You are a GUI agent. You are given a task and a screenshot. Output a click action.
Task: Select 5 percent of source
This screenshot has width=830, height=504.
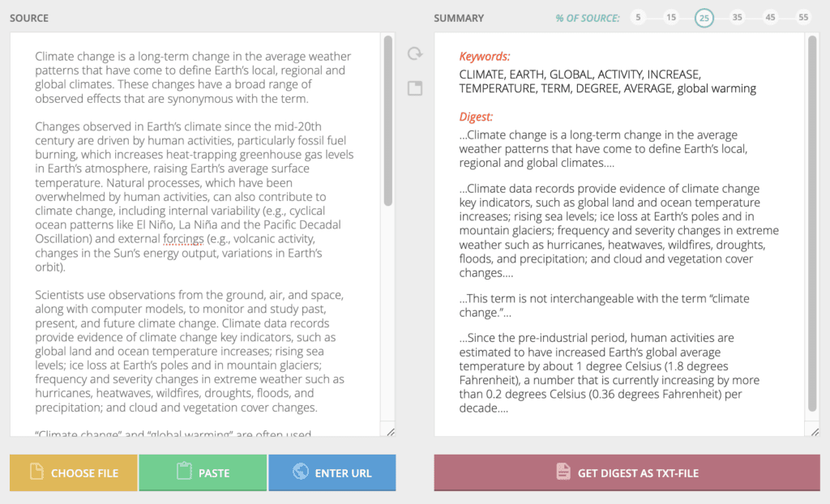[638, 18]
